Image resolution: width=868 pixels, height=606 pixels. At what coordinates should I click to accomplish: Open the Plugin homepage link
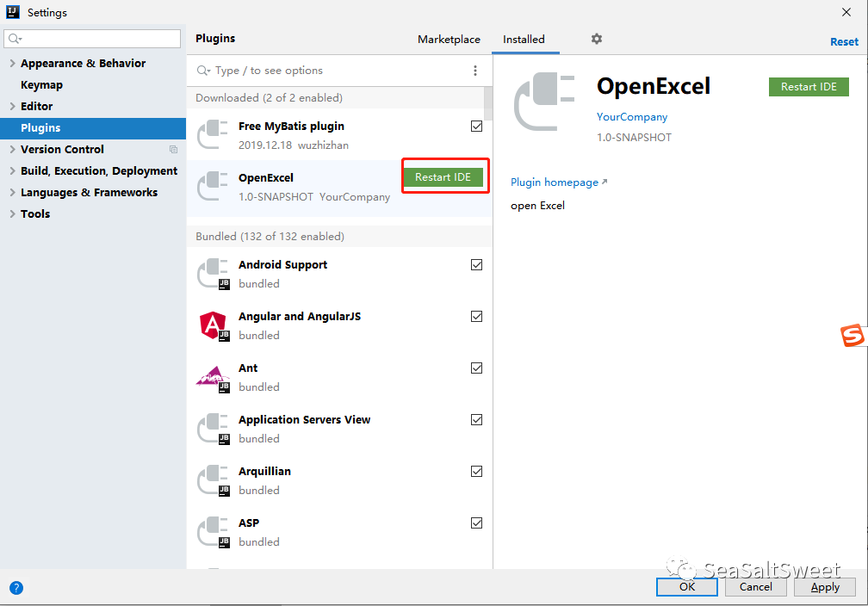pyautogui.click(x=559, y=182)
